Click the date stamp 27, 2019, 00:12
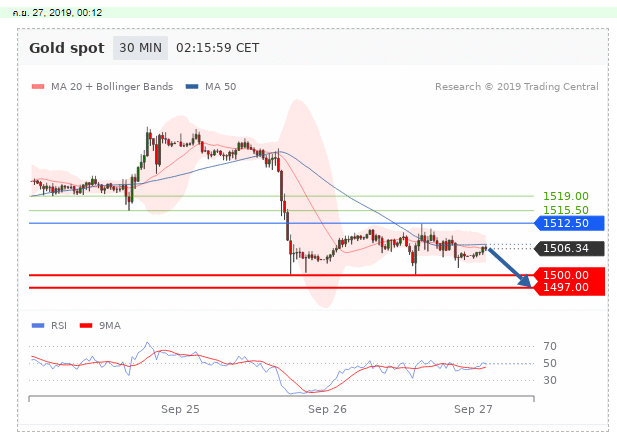Viewport: 617px width, 446px height. click(57, 13)
